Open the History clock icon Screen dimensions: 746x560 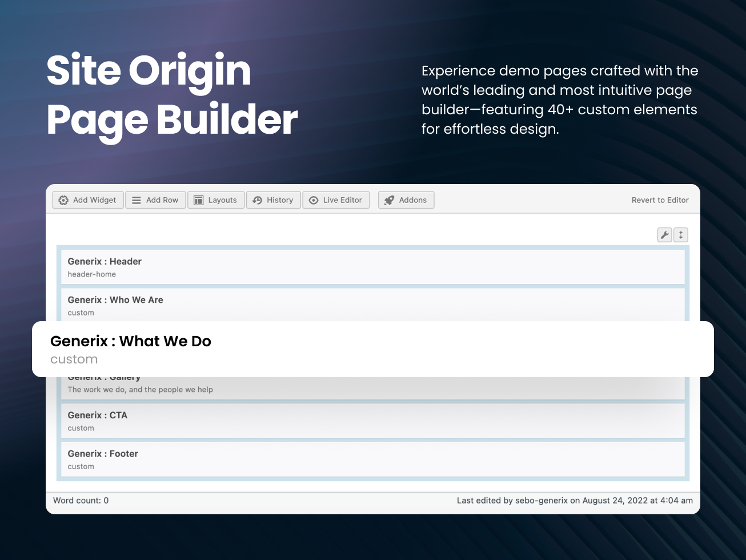point(257,200)
